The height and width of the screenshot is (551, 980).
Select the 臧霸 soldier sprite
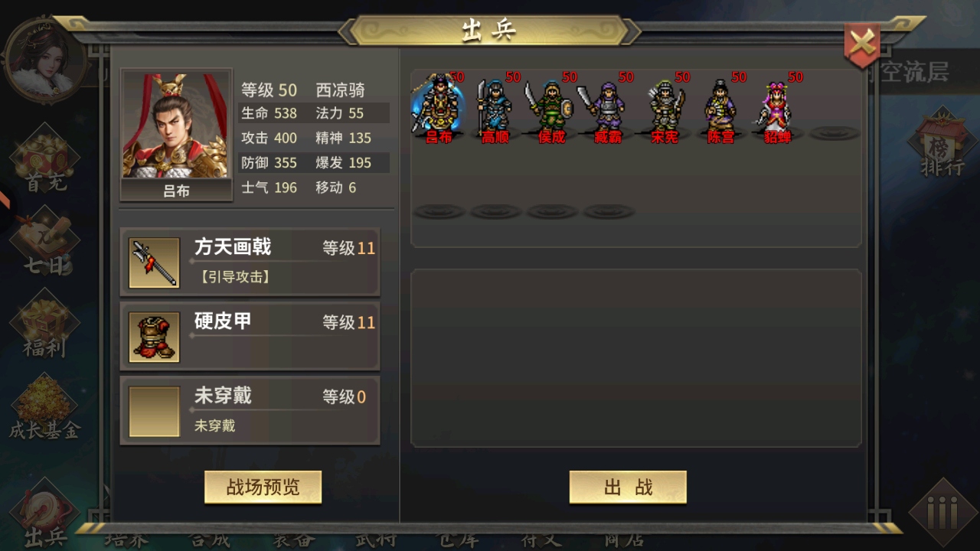tap(608, 107)
